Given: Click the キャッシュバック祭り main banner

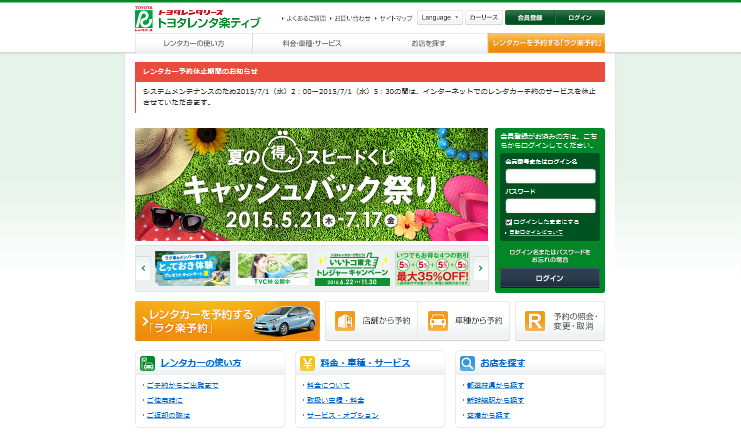Looking at the screenshot, I should click(311, 184).
